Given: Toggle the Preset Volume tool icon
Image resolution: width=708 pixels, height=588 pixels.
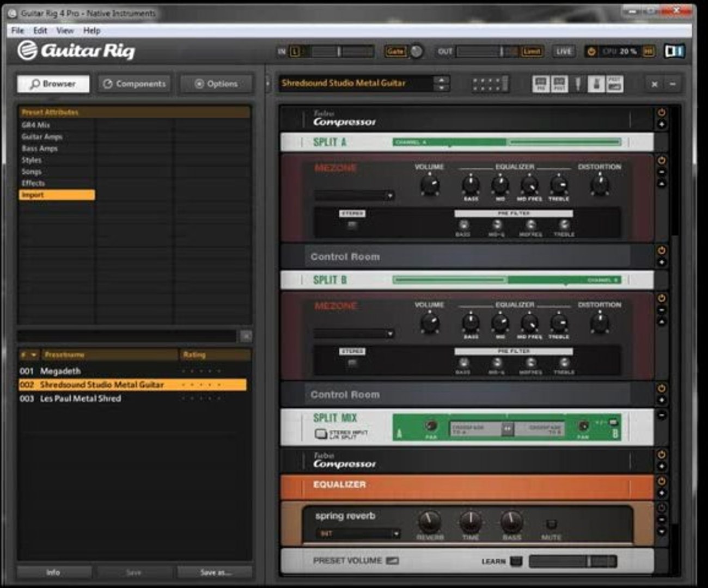Looking at the screenshot, I should pyautogui.click(x=615, y=84).
